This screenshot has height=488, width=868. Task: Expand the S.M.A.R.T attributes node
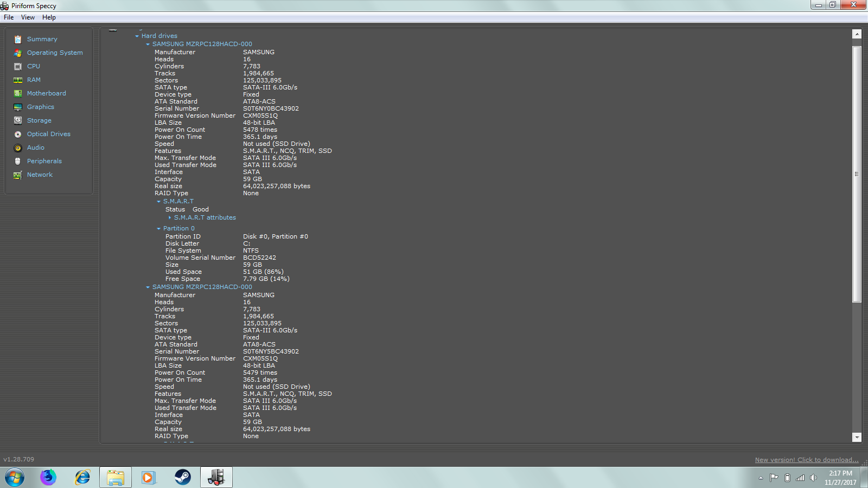click(170, 217)
